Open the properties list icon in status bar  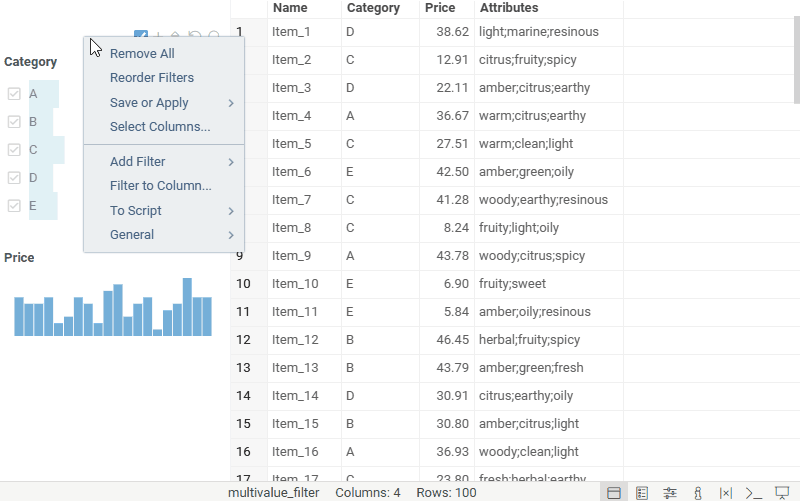[642, 493]
